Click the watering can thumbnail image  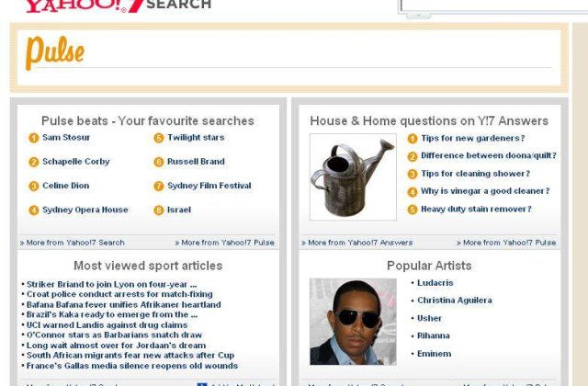(x=353, y=177)
